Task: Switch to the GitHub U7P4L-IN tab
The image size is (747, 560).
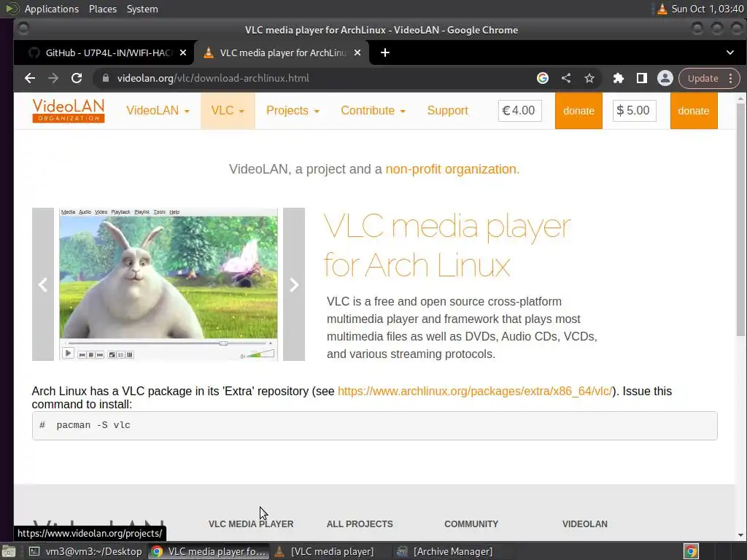Action: point(104,52)
